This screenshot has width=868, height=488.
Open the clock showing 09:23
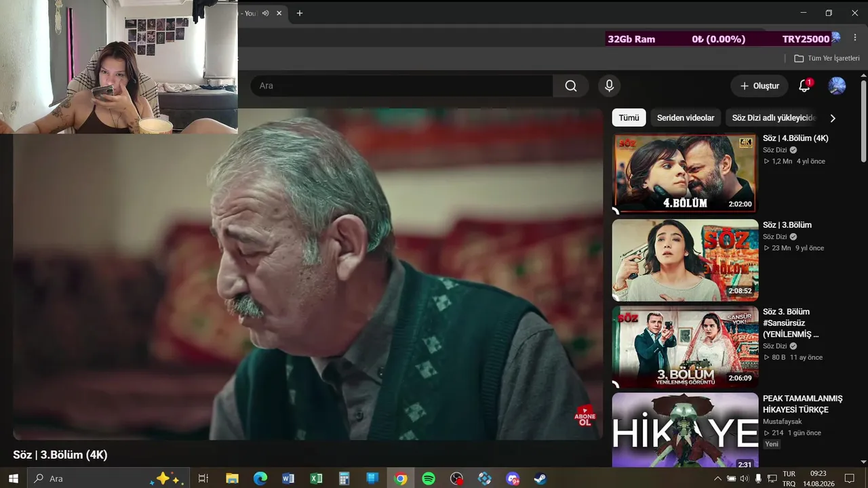(x=818, y=479)
